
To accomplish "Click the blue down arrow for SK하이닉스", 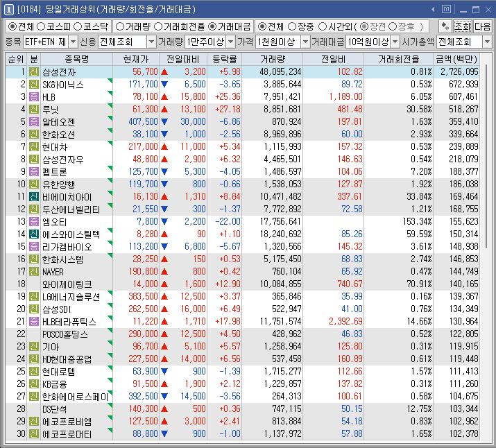I will tap(164, 85).
